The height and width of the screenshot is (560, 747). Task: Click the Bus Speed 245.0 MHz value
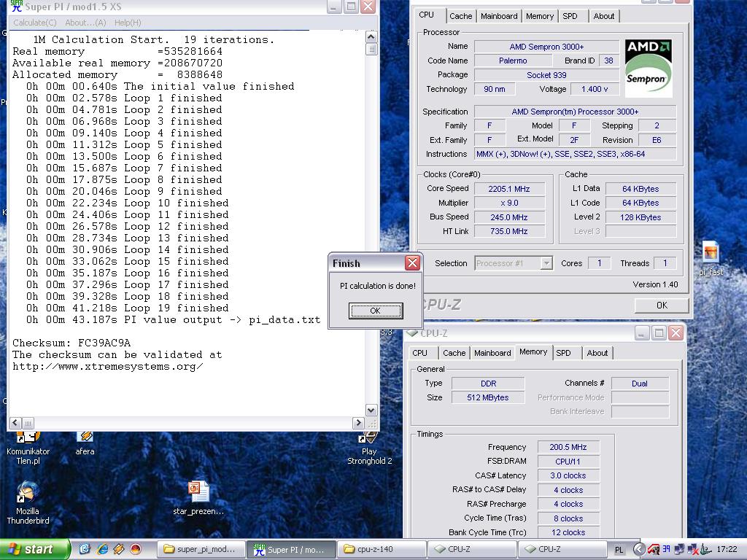point(508,217)
